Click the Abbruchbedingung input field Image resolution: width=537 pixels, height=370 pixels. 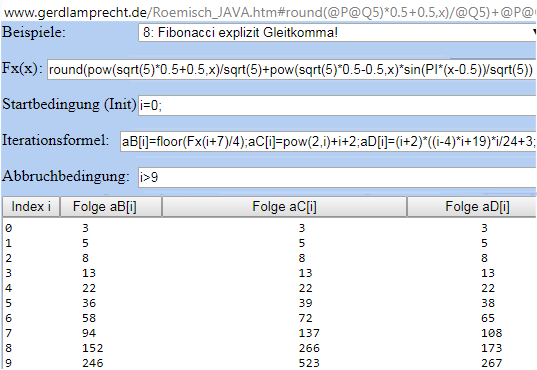[337, 177]
